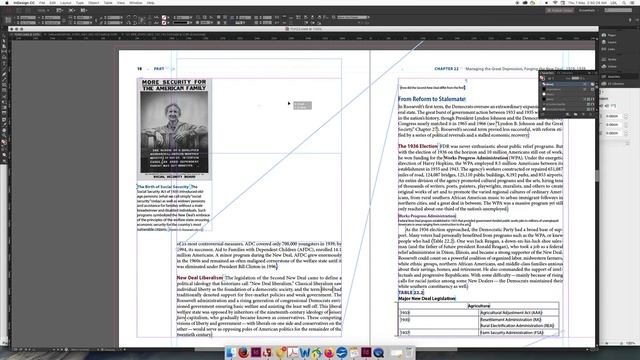Viewport: 640px width, 360px height.
Task: Open the Layout menu
Action: coord(66,3)
